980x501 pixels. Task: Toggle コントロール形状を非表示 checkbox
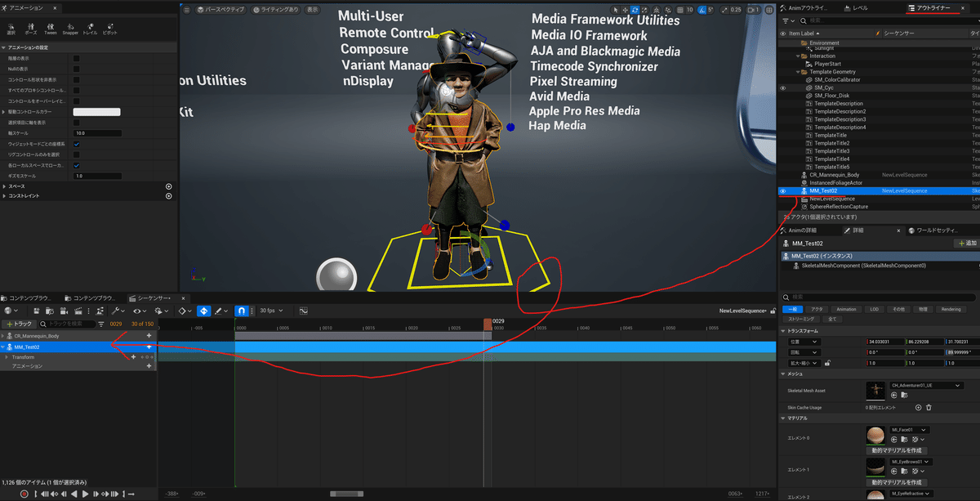click(77, 79)
